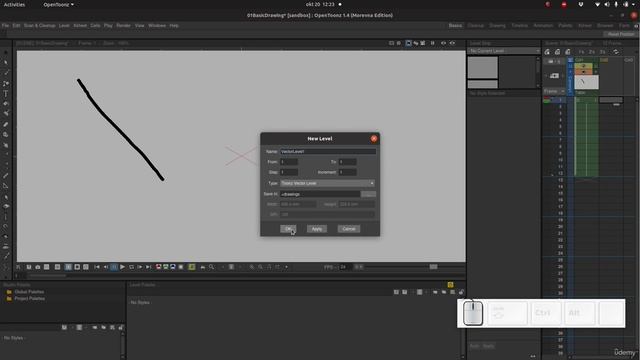Click the zoom magnifier icon in viewer bar
Image resolution: width=640 pixels, height=360 pixels.
point(211,267)
